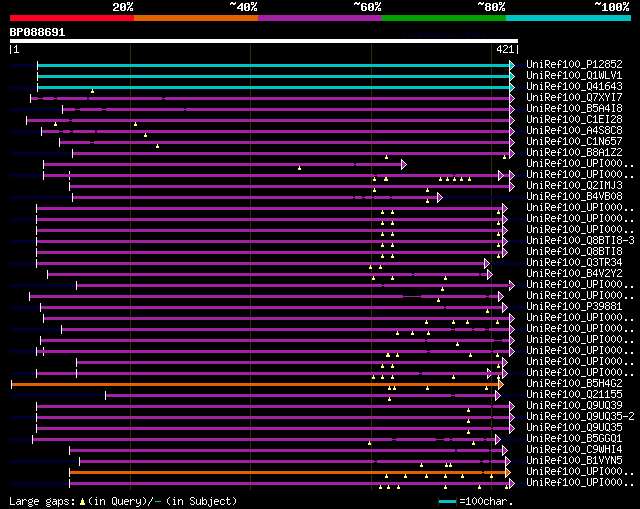The image size is (640, 509).
Task: Select the UniRef100_A4S8C8 label
Action: click(x=574, y=131)
